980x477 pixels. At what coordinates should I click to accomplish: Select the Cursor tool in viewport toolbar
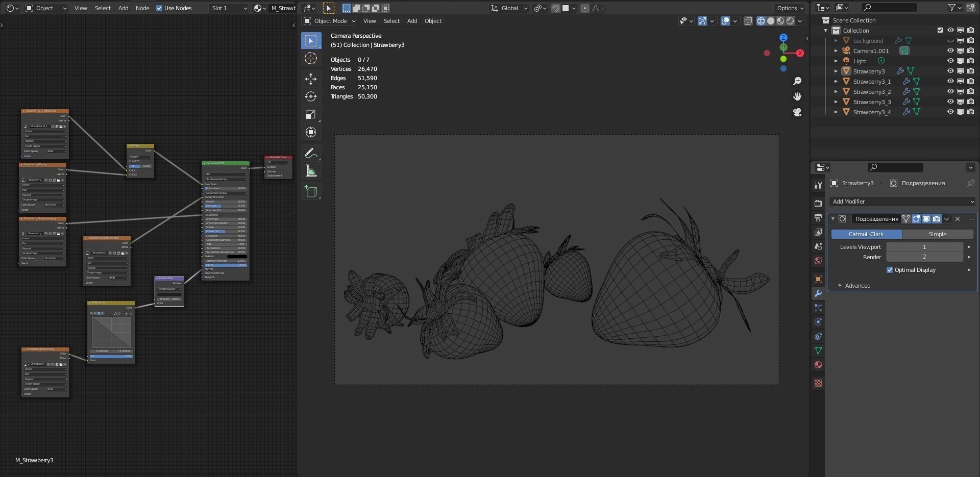pyautogui.click(x=311, y=58)
